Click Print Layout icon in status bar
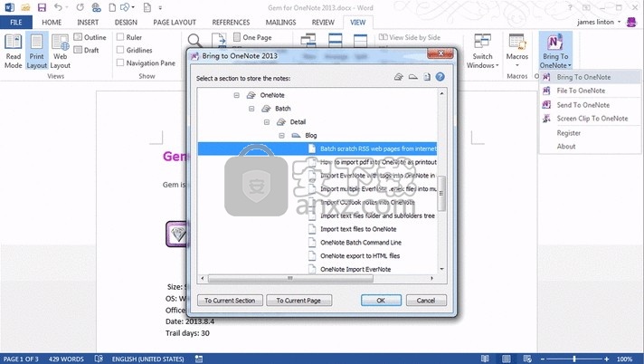Screen dimensions: 644x364 pos(507,359)
